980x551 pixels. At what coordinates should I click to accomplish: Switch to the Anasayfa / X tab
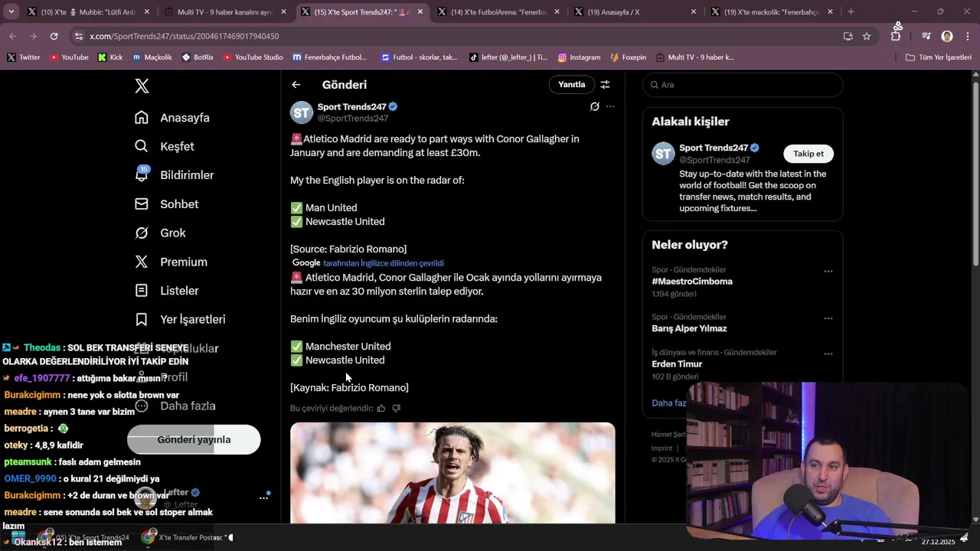point(635,11)
